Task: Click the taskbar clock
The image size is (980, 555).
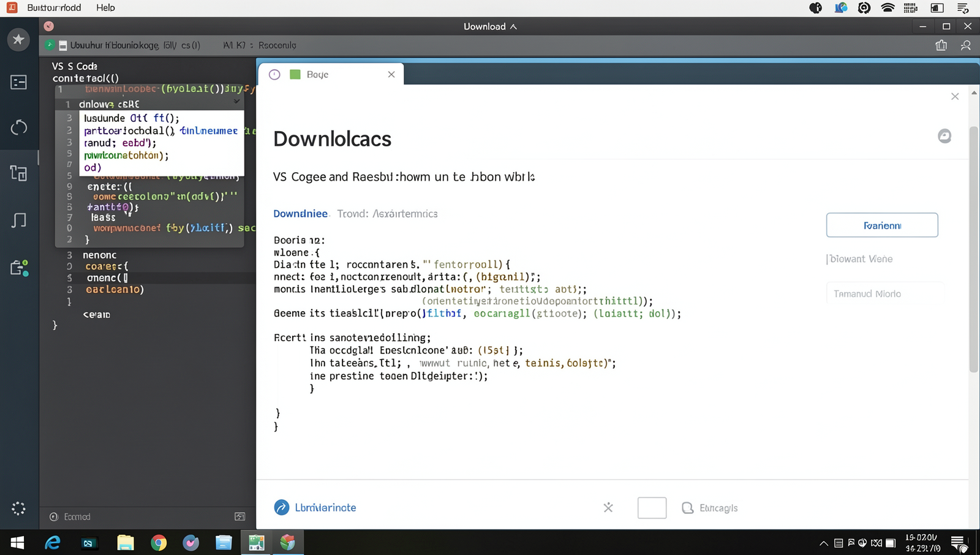Action: [x=922, y=543]
